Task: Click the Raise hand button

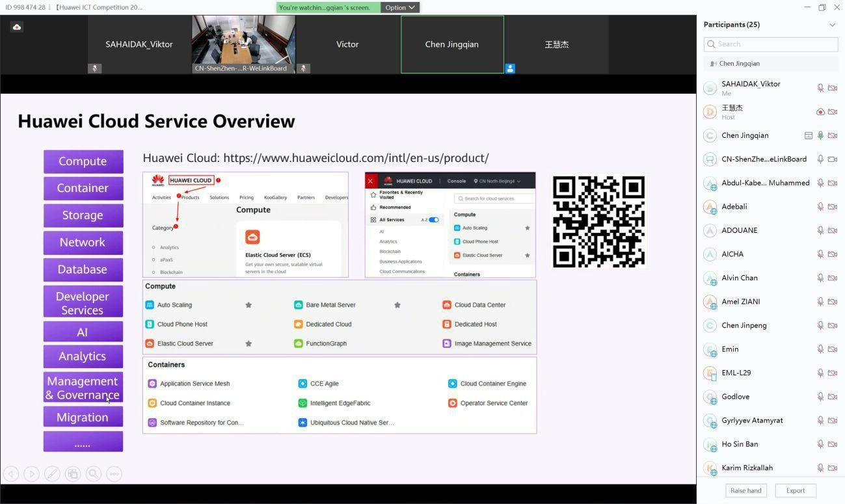Action: pos(745,491)
